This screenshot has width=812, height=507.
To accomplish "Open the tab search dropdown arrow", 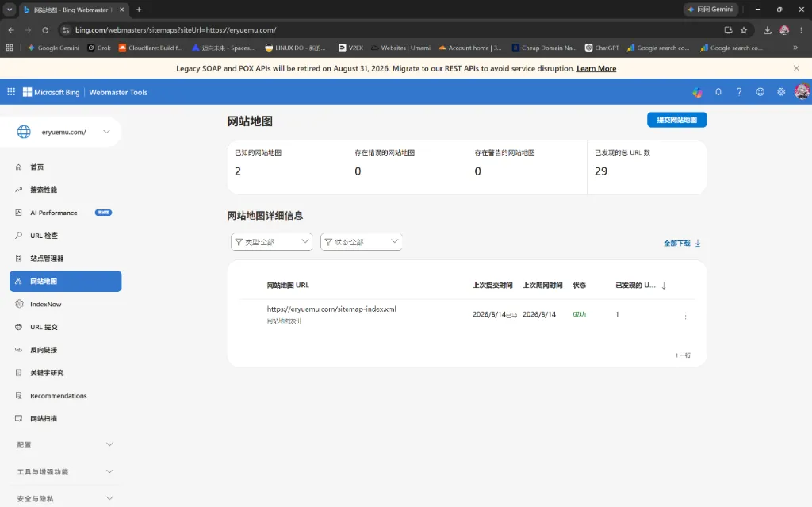I will point(10,10).
